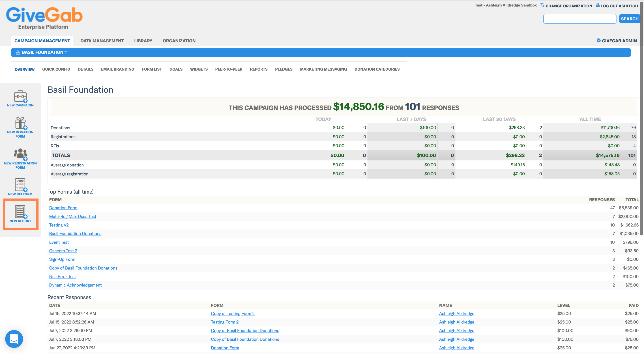The image size is (644, 354).
Task: Open the Peer-to-Peer sub-tab
Action: 229,69
